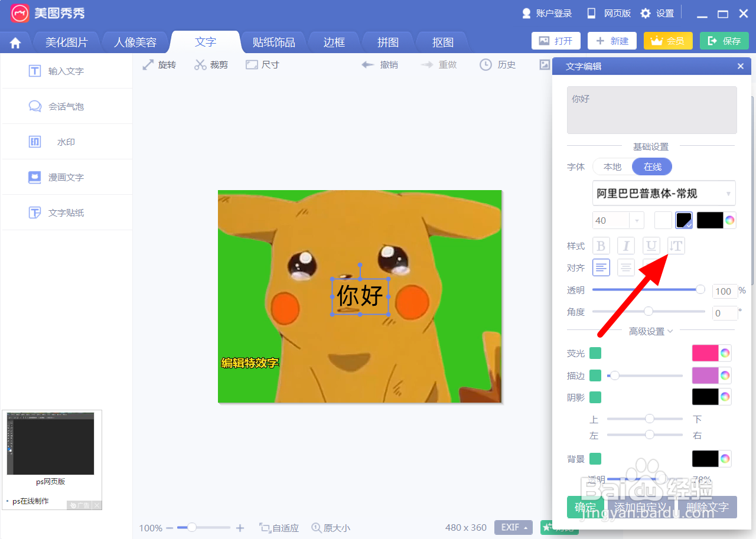Open the 拼图 tab
This screenshot has height=539, width=756.
tap(388, 43)
